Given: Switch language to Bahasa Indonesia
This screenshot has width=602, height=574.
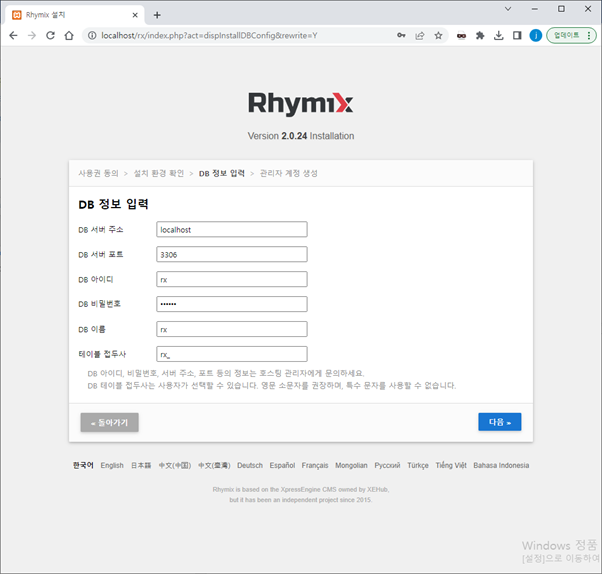Looking at the screenshot, I should [x=501, y=465].
